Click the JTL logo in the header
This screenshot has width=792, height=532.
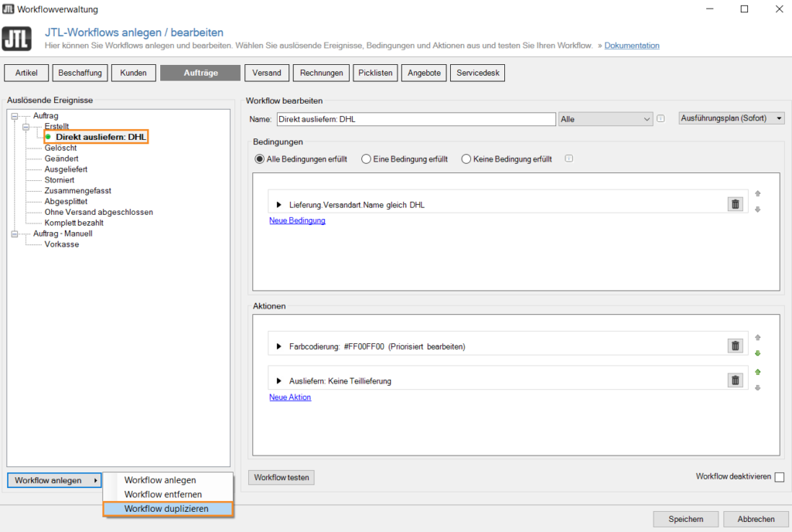pos(17,38)
